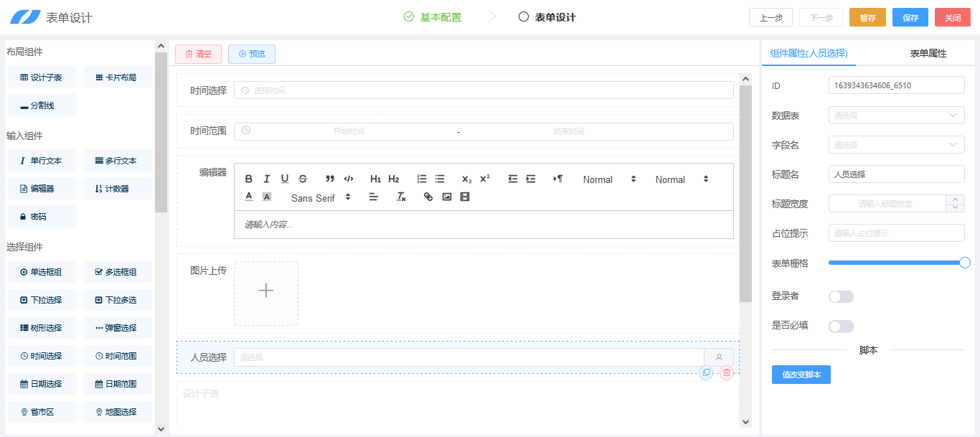Apply superscript formatting
980x437 pixels.
coord(485,179)
